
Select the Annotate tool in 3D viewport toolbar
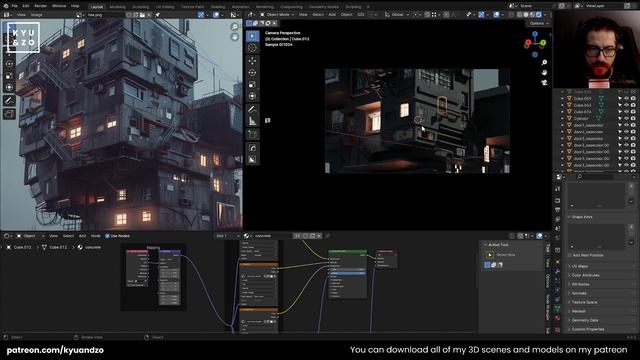pyautogui.click(x=252, y=109)
